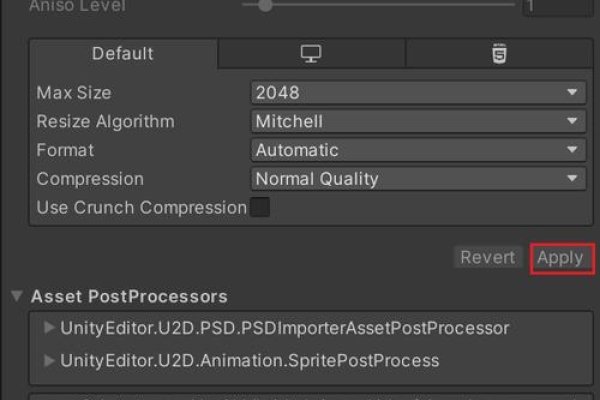Toggle Use Crunch Compression checkbox

[x=260, y=208]
